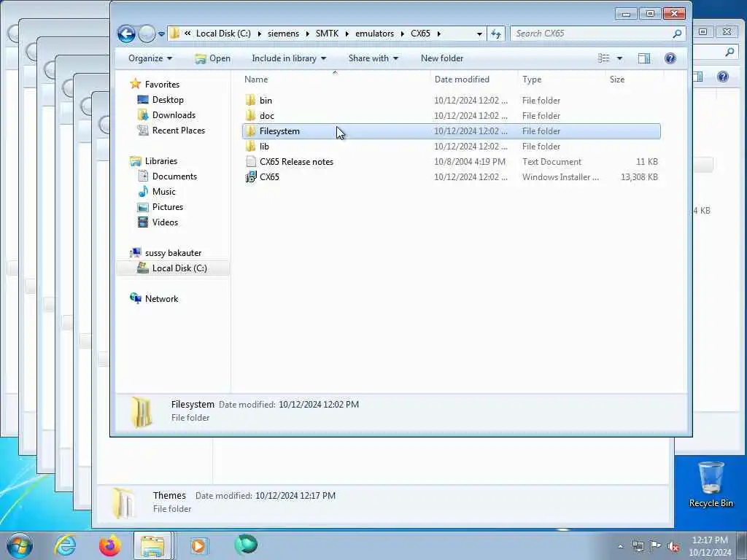Sort by the Size column header
This screenshot has height=560, width=747.
[617, 79]
